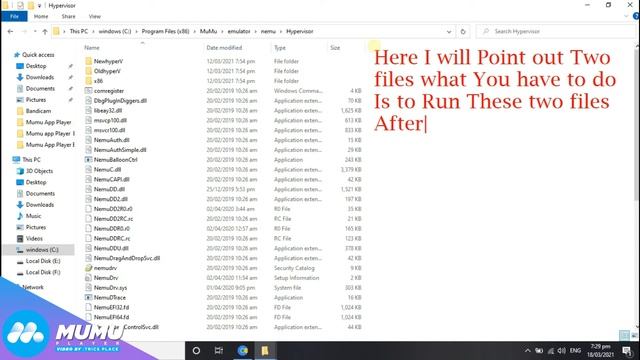Select the NemuDD2R0.r0 file
This screenshot has height=360, width=640.
click(113, 209)
